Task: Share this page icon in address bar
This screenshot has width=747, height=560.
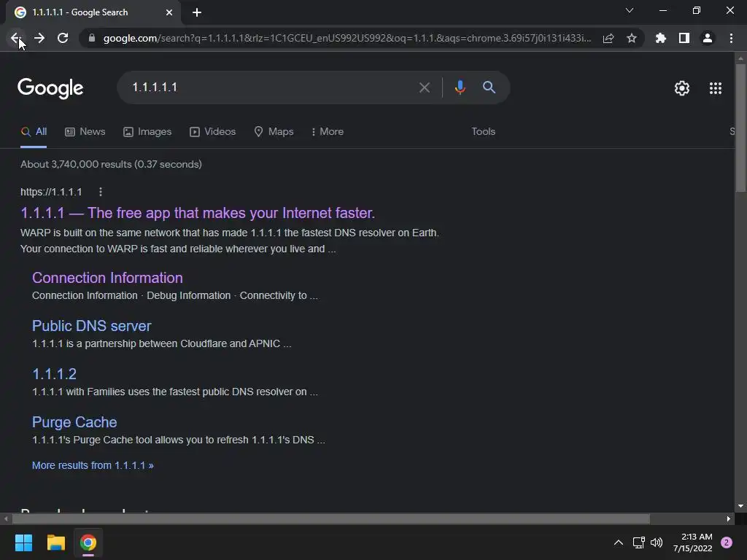Action: pos(608,38)
